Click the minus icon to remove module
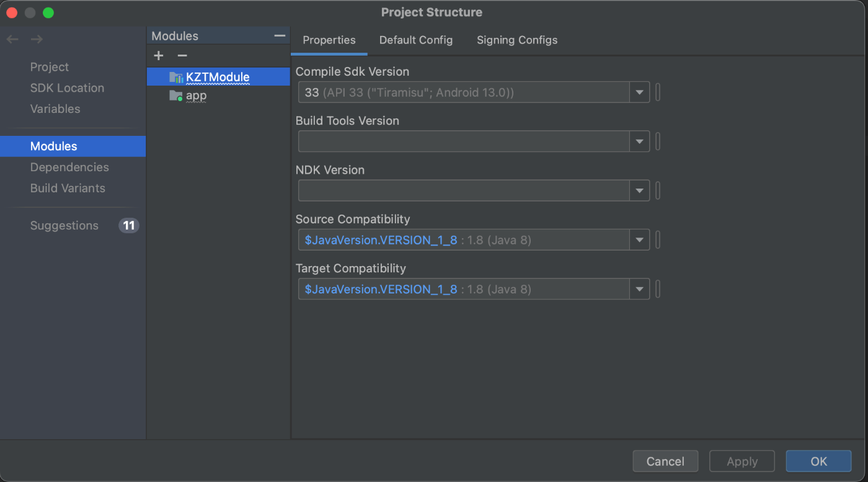 [x=182, y=56]
